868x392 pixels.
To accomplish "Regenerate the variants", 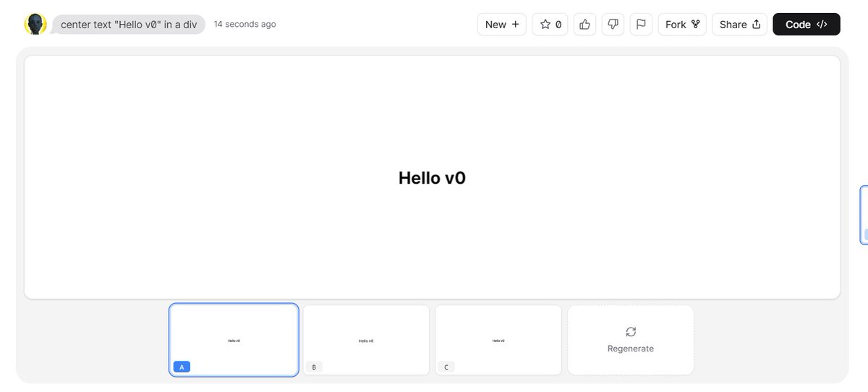I will (631, 340).
